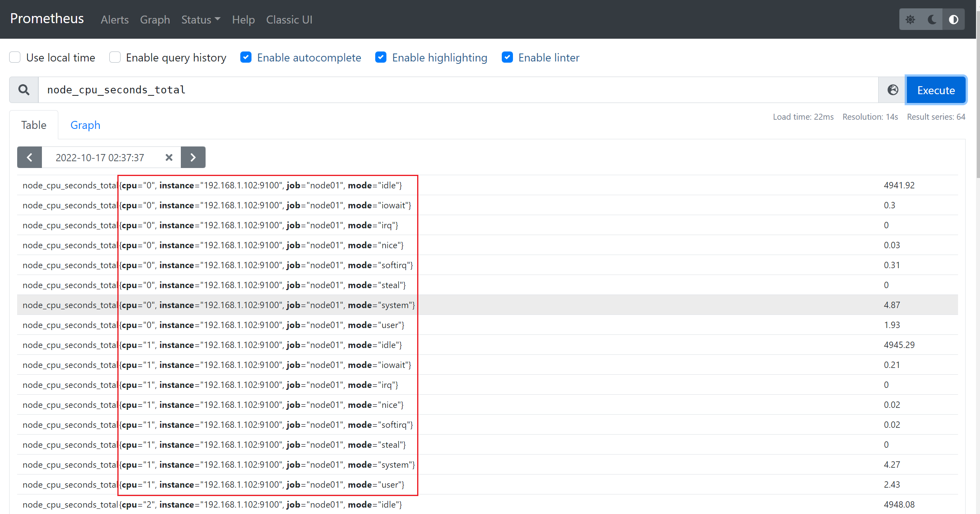Open Graph in the navbar
980x514 pixels.
coord(155,20)
